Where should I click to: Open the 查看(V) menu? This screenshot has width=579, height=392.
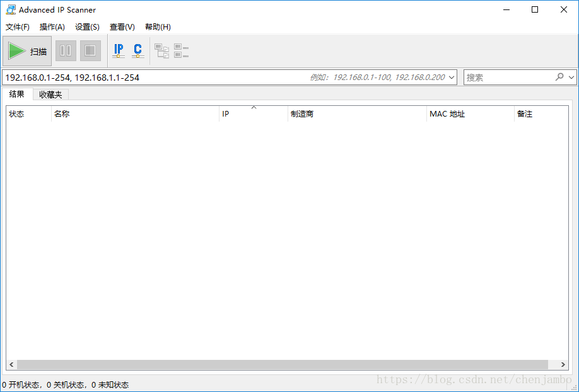(x=122, y=27)
